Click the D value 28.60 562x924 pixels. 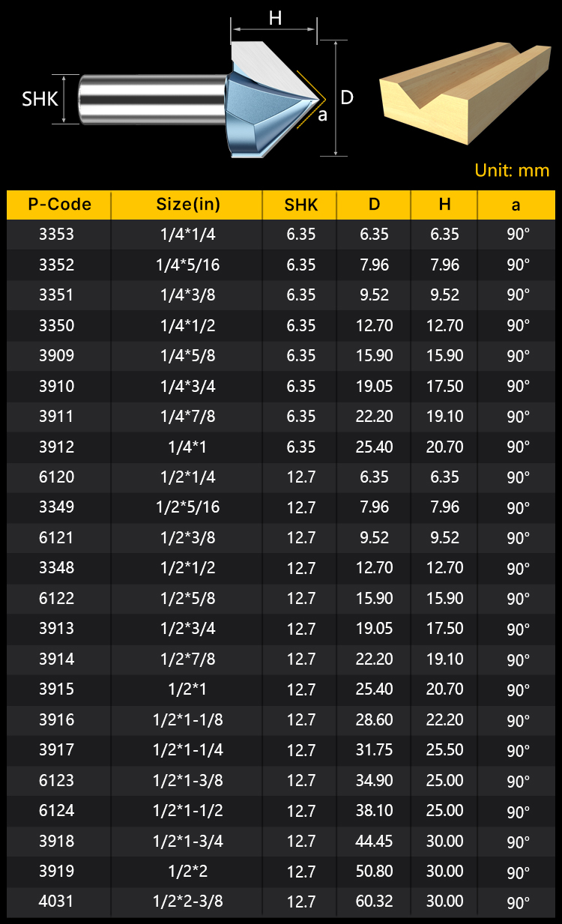[x=374, y=720]
